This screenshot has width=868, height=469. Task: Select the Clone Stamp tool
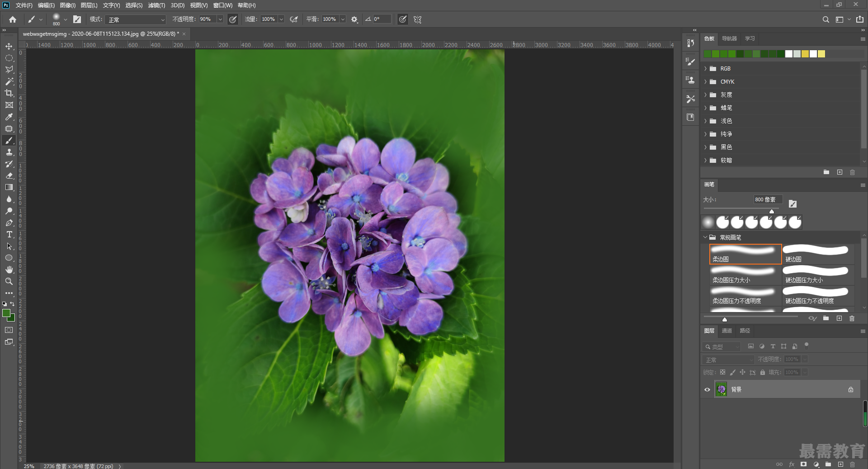tap(9, 152)
